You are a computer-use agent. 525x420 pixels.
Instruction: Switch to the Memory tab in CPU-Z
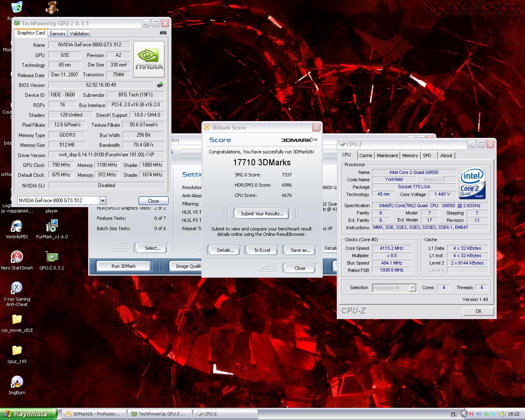(410, 155)
